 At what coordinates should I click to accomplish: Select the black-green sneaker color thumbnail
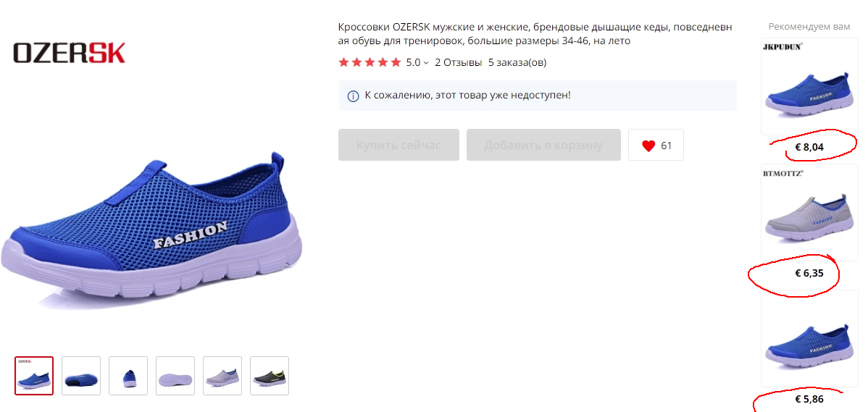pyautogui.click(x=269, y=376)
